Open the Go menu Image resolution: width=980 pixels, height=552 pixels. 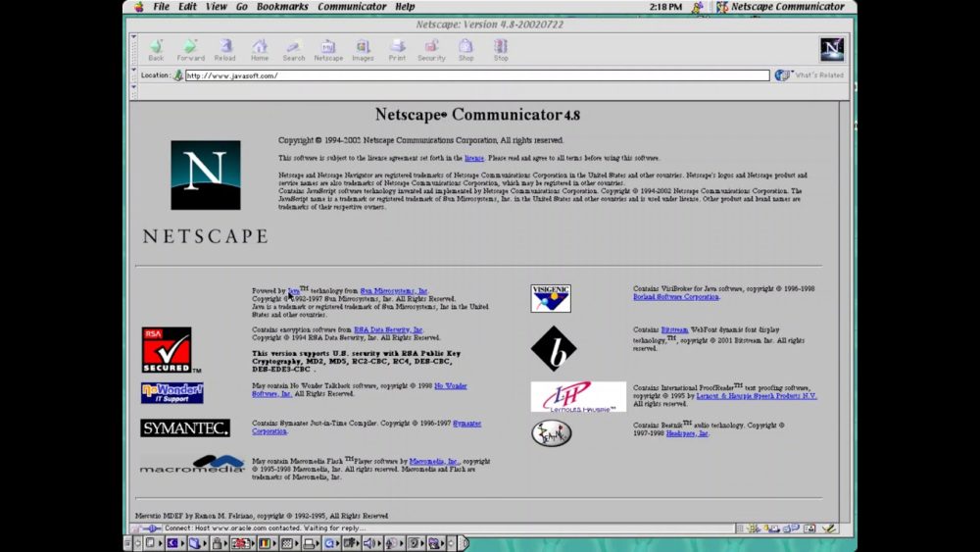pos(241,7)
